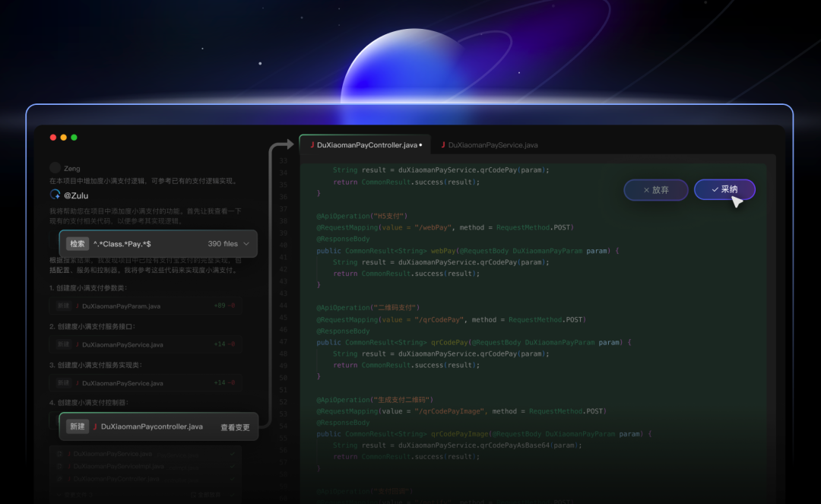
Task: Click the "/qrCodePayImage" RequestMapping code line
Action: click(461, 411)
